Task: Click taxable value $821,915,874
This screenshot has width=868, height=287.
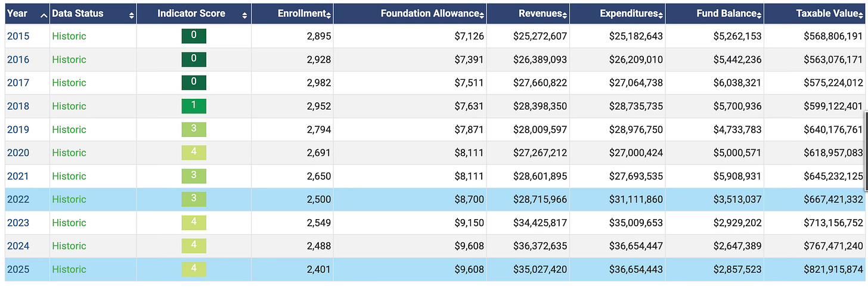Action: click(x=833, y=269)
